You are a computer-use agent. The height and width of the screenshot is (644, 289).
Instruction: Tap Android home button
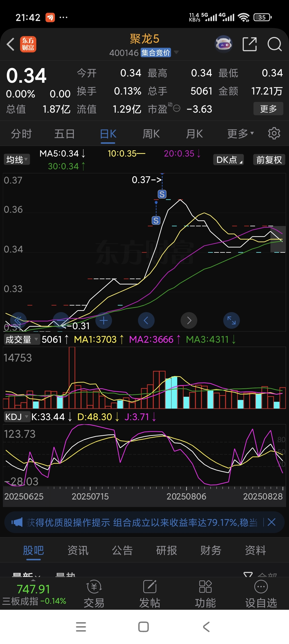[144, 627]
